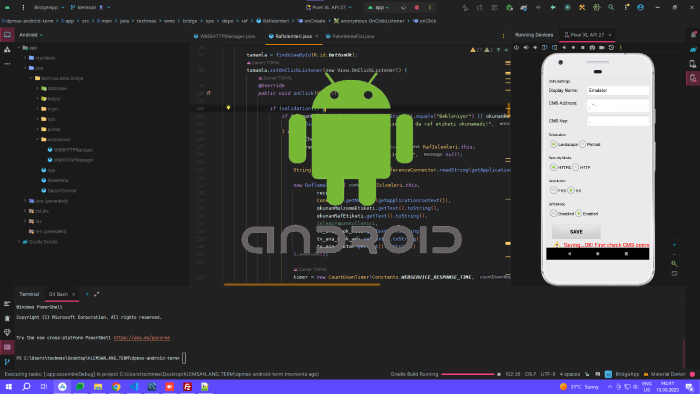Viewport: 700px width, 394px height.
Task: Switch to the WMSHTTPManager.java editor tab
Action: click(x=225, y=36)
